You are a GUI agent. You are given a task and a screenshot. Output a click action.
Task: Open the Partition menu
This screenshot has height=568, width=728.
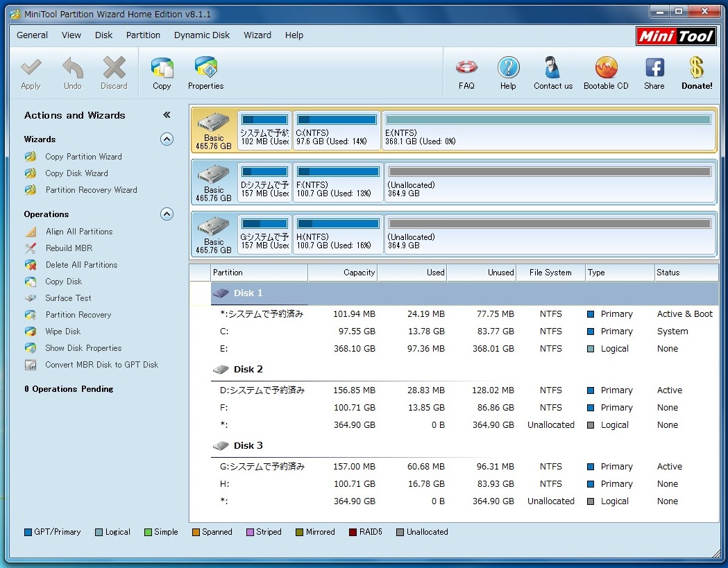pyautogui.click(x=143, y=35)
